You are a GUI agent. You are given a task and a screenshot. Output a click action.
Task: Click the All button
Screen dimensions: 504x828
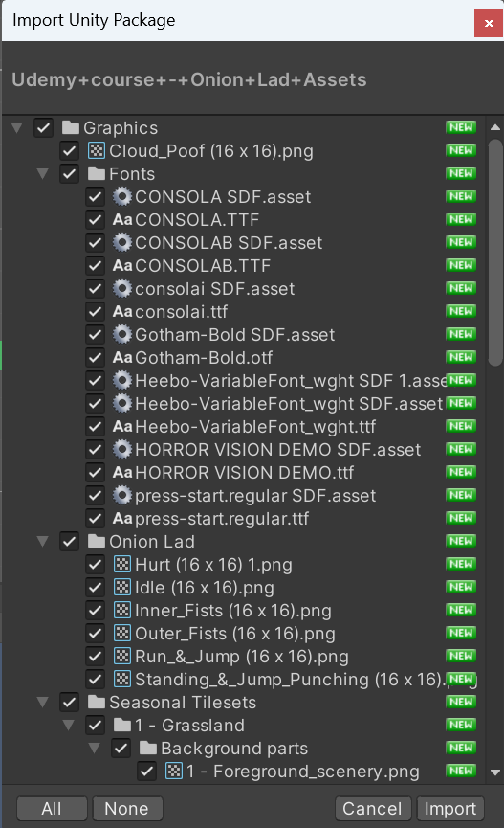click(x=52, y=809)
